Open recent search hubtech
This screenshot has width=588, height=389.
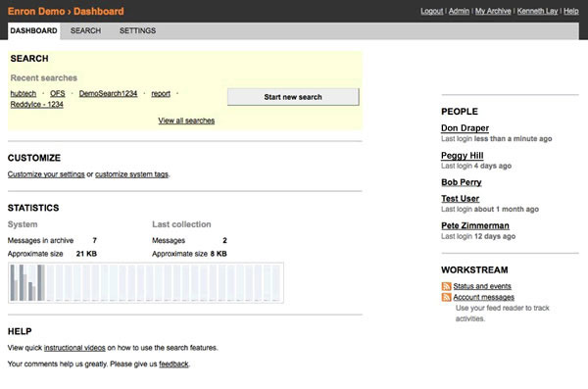coord(24,93)
